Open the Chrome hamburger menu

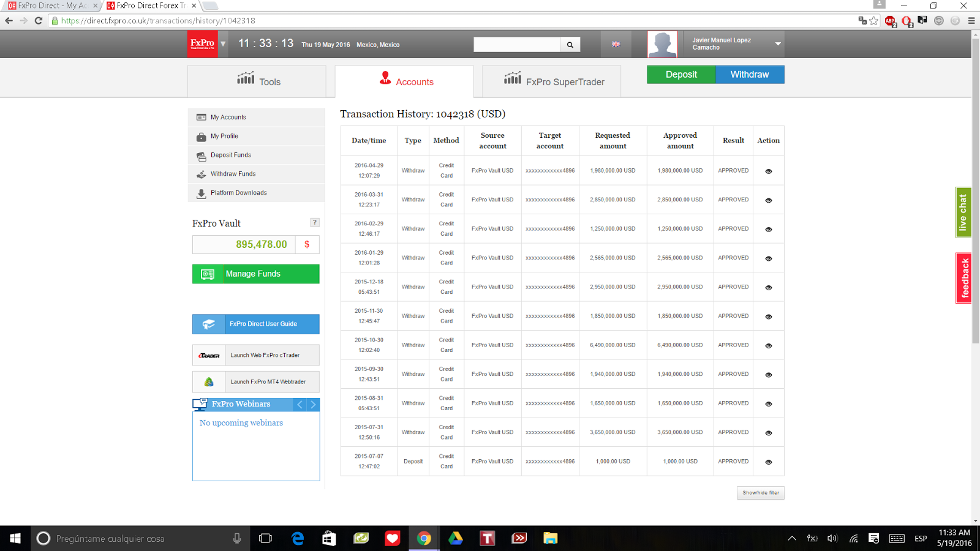coord(971,21)
